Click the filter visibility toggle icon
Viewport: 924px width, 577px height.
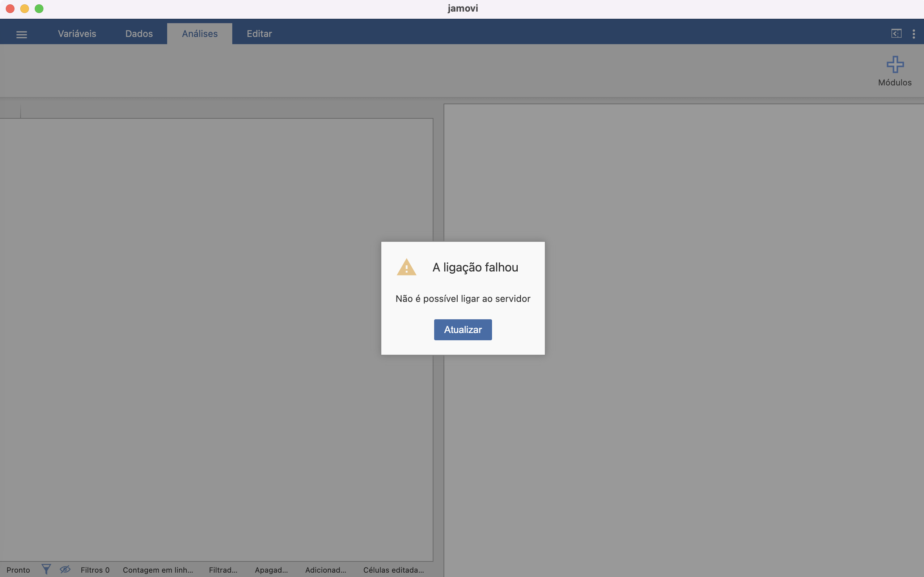(x=65, y=570)
